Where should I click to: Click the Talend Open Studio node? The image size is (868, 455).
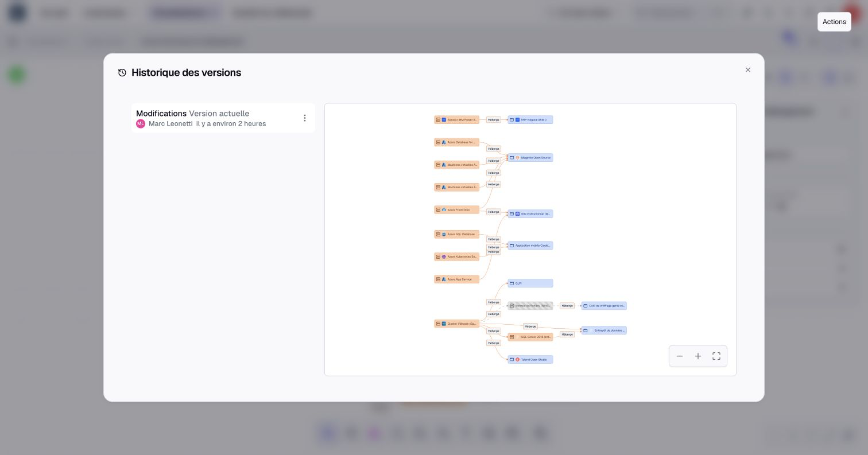pos(530,360)
